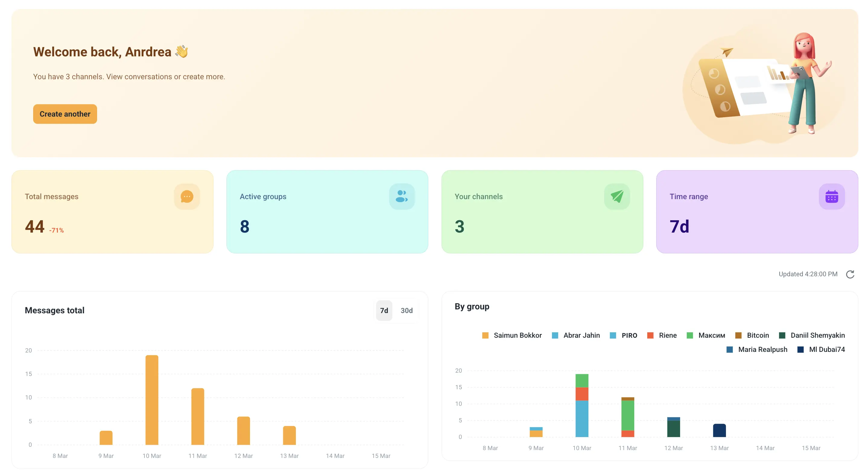Screen dimensions: 868x476
Task: Select the 7d tab in Messages total
Action: pos(384,310)
